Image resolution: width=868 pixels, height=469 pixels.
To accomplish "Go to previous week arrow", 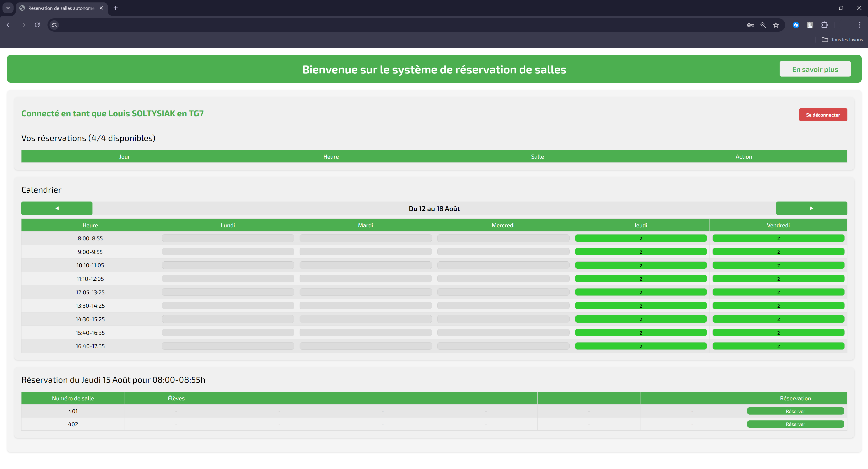I will (x=57, y=208).
